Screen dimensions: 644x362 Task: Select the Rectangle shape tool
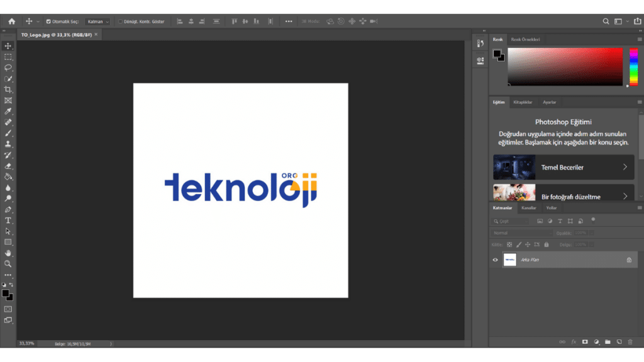[x=8, y=242]
